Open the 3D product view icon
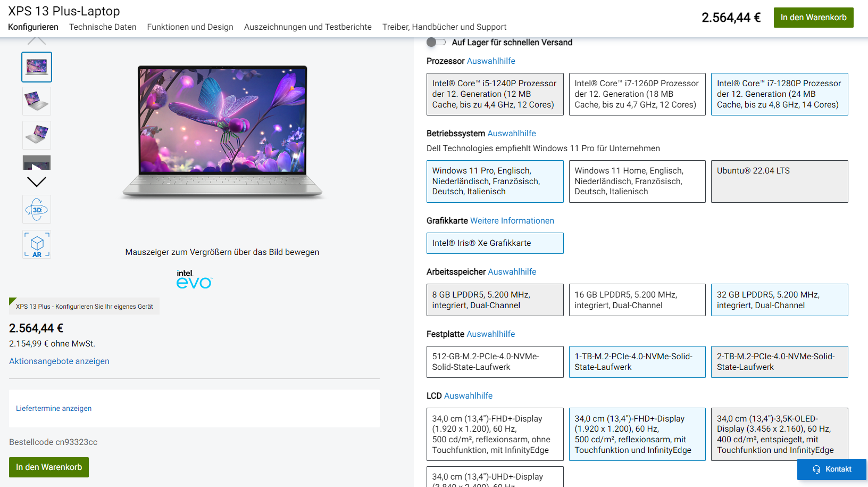 click(x=37, y=209)
